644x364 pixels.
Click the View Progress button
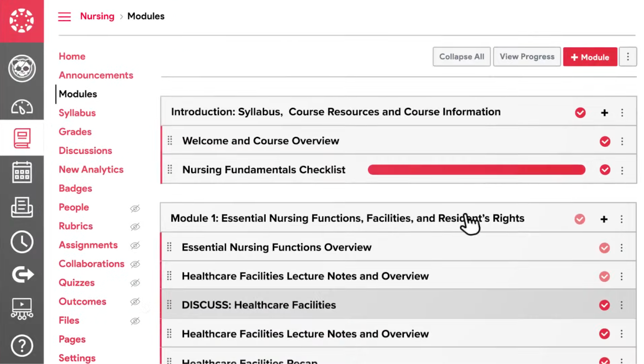(527, 56)
